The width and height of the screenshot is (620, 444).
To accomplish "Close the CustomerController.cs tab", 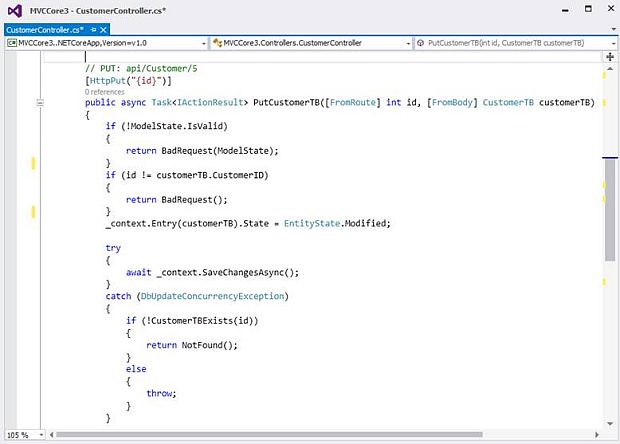I will (x=103, y=30).
